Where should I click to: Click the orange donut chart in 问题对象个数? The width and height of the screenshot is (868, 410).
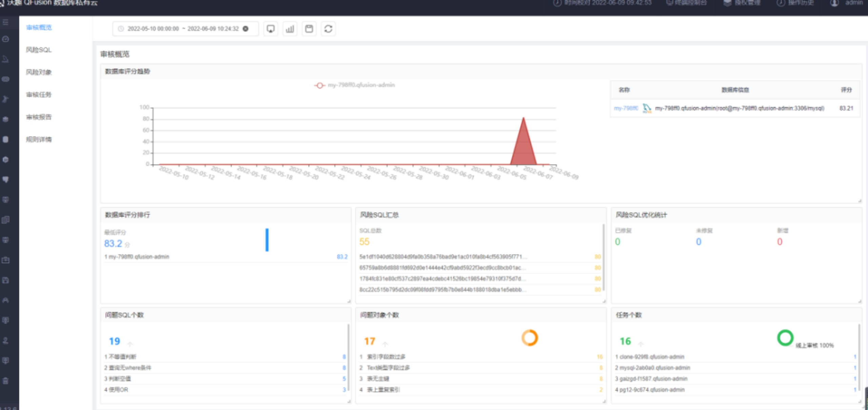pos(529,338)
